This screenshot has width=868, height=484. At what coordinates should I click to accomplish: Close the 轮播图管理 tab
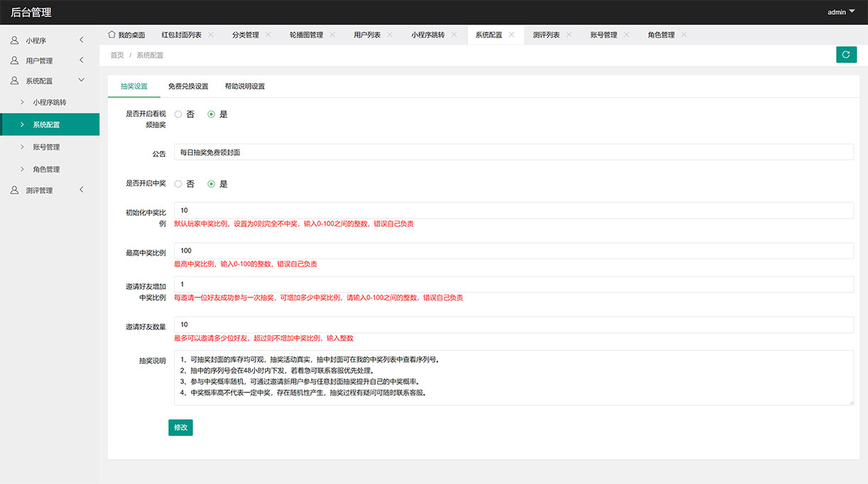click(x=332, y=35)
